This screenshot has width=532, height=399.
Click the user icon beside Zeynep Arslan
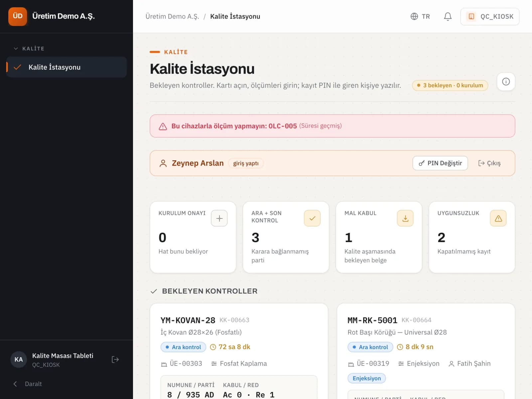[163, 163]
